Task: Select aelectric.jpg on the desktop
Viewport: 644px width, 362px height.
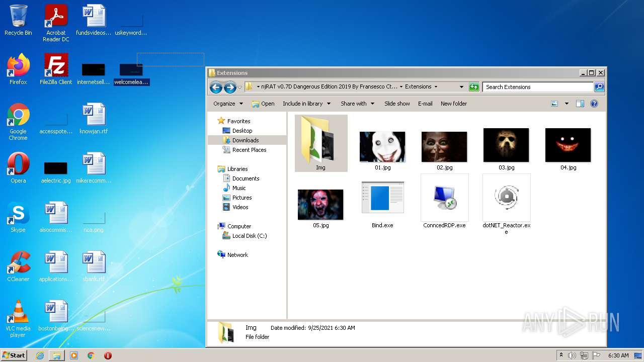Action: coord(56,172)
